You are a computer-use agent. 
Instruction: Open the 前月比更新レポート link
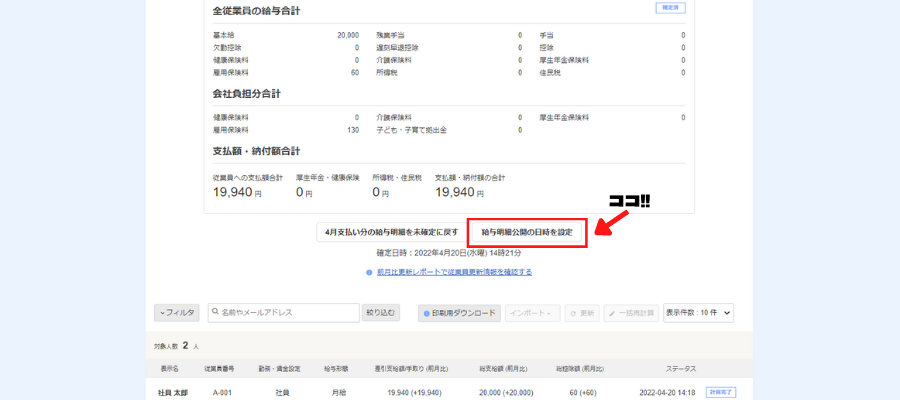point(454,271)
